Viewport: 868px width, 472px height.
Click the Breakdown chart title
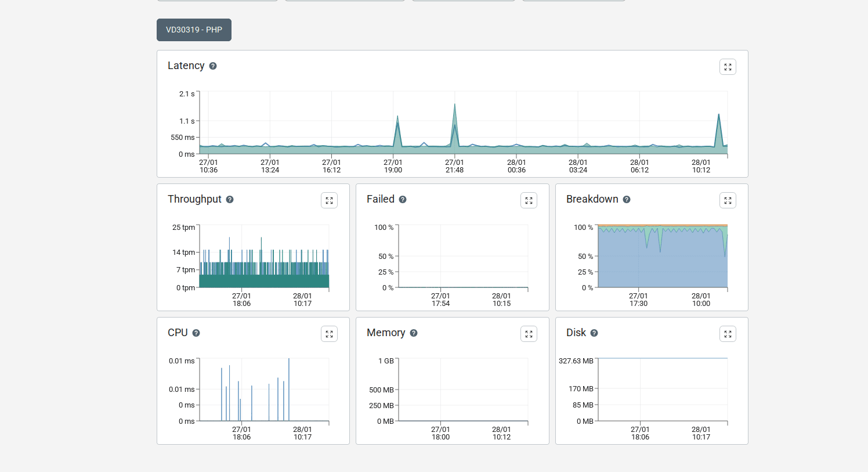click(592, 199)
